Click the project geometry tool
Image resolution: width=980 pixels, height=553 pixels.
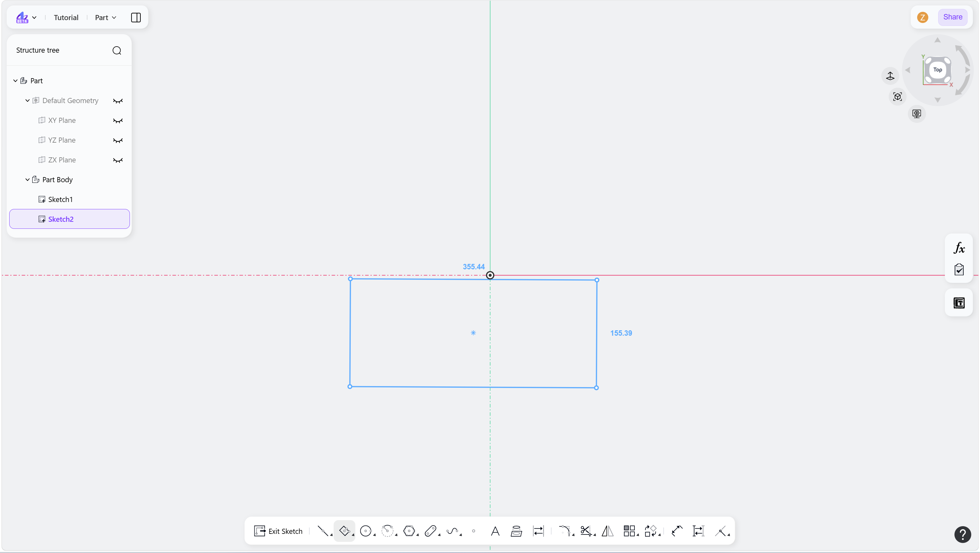click(516, 531)
